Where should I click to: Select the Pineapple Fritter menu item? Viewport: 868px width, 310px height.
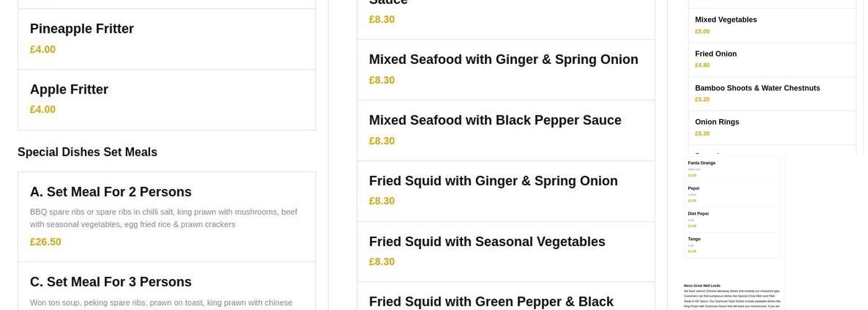(82, 29)
